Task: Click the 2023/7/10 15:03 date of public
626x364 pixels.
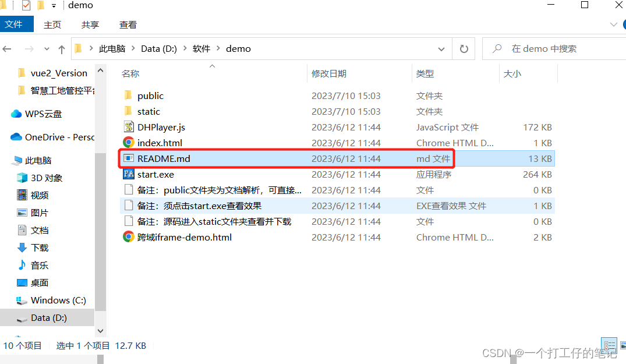Action: coord(346,96)
